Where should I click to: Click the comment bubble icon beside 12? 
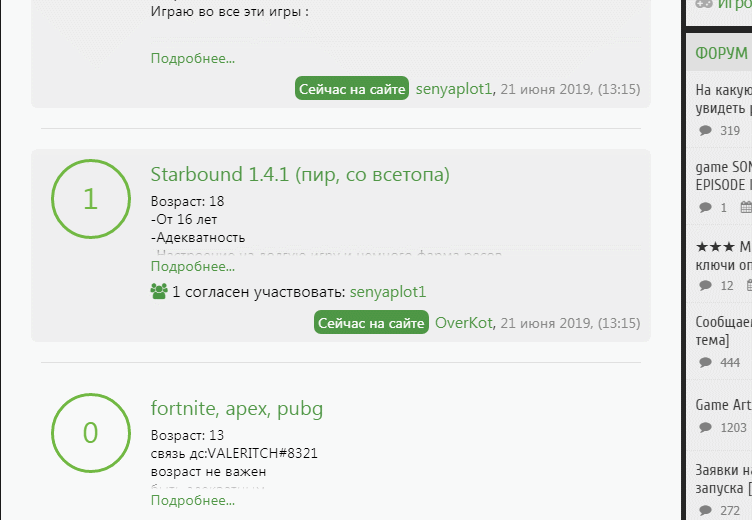[705, 285]
